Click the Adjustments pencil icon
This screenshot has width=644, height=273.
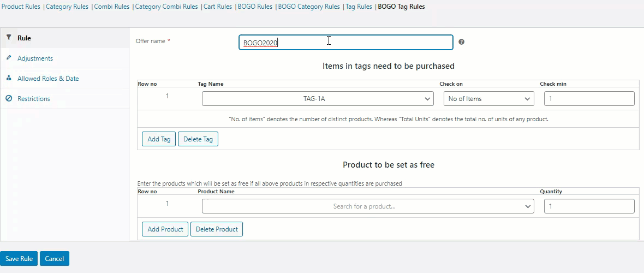click(x=9, y=58)
